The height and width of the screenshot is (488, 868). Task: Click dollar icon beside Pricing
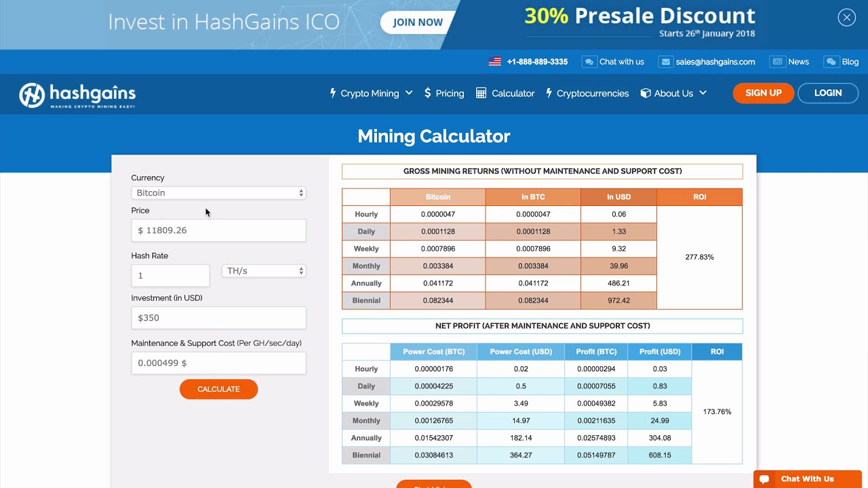tap(428, 93)
